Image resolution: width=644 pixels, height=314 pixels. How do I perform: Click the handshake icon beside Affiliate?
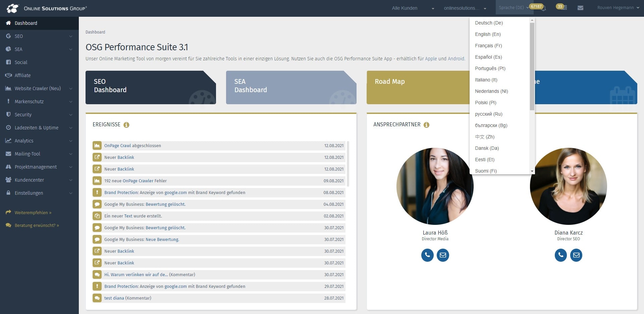pos(8,75)
